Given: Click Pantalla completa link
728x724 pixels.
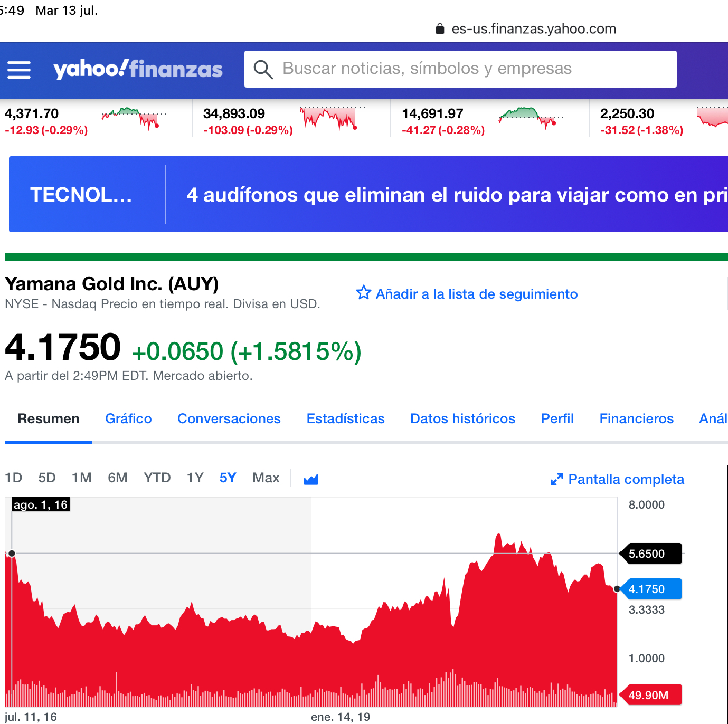Looking at the screenshot, I should 626,479.
